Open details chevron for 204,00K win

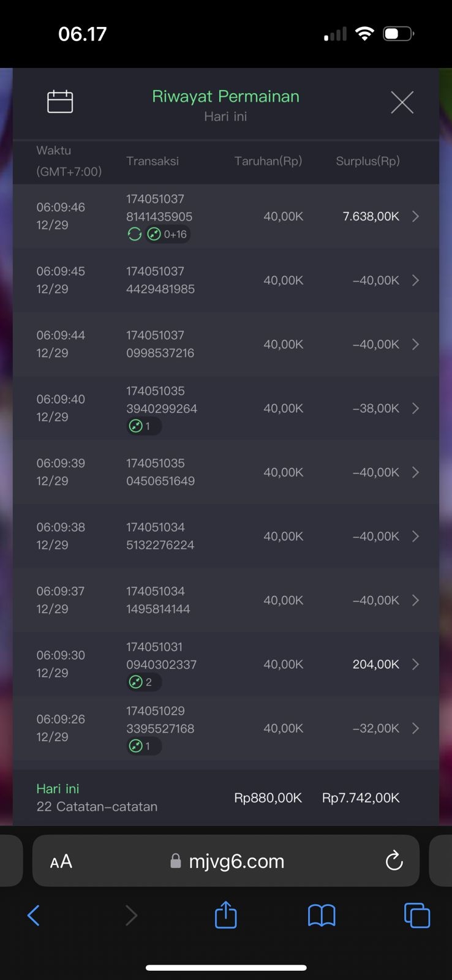415,664
